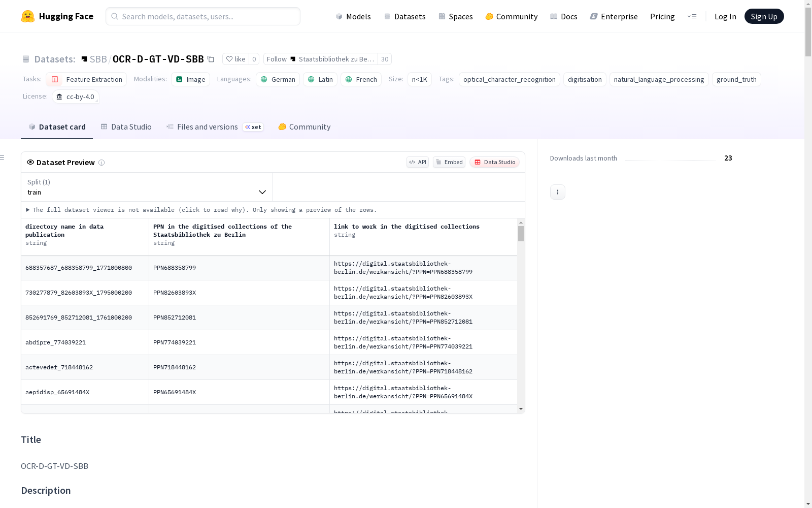Open the Data Studio tab
812x508 pixels.
pyautogui.click(x=126, y=127)
